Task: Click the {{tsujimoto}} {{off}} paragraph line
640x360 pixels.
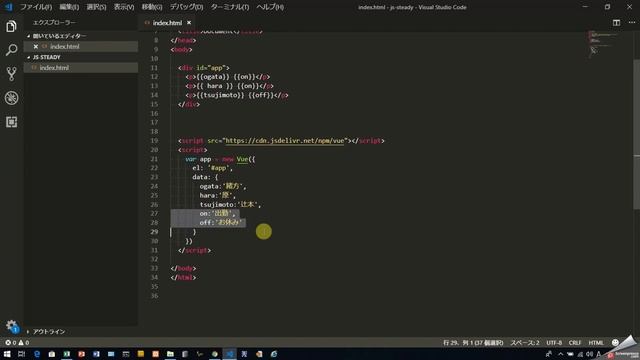Action: coord(237,96)
